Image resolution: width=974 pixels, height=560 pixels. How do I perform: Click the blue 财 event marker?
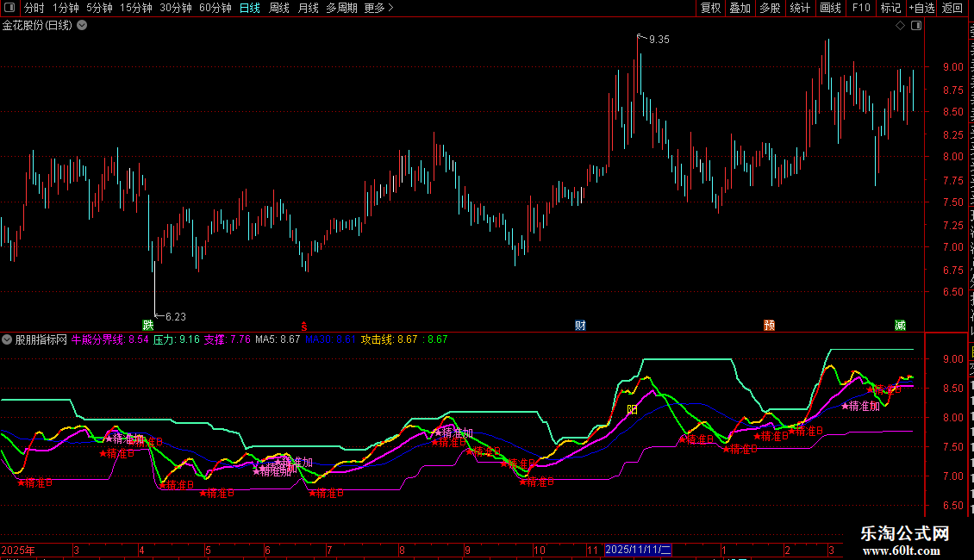tap(581, 325)
